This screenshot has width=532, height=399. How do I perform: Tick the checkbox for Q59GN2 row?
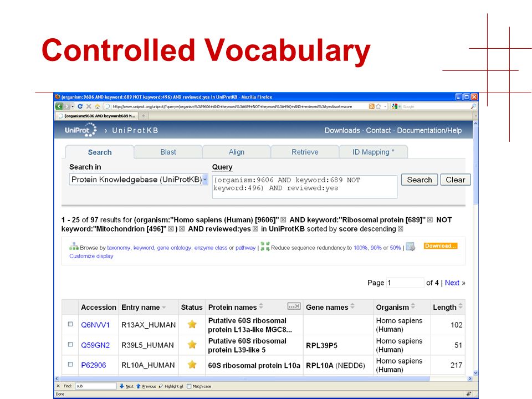tap(70, 344)
